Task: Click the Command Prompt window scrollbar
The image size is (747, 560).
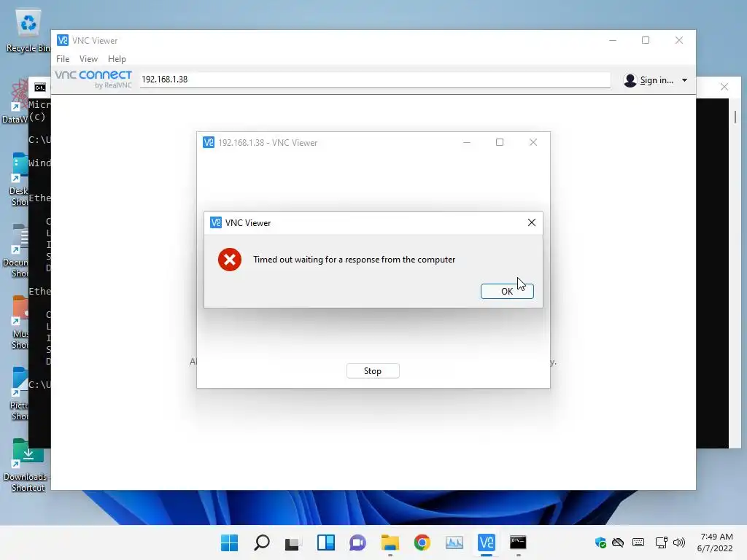Action: [735, 117]
